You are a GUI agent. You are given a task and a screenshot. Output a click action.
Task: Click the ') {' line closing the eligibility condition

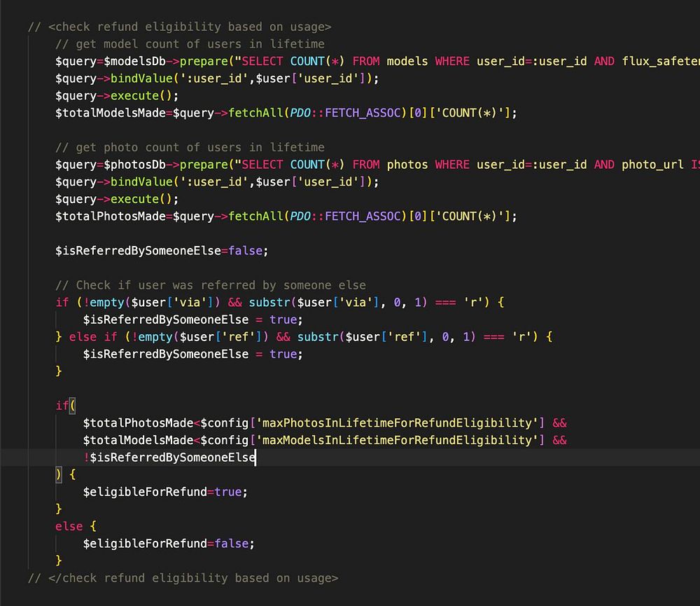click(66, 474)
